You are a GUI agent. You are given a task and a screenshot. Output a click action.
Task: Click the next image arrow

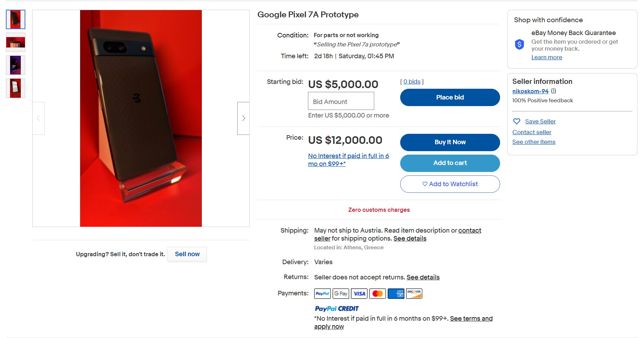pos(243,118)
